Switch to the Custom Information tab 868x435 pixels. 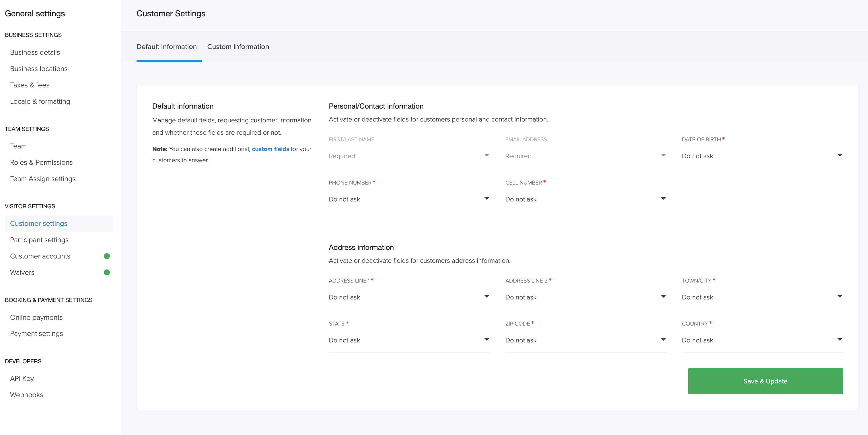click(x=238, y=47)
